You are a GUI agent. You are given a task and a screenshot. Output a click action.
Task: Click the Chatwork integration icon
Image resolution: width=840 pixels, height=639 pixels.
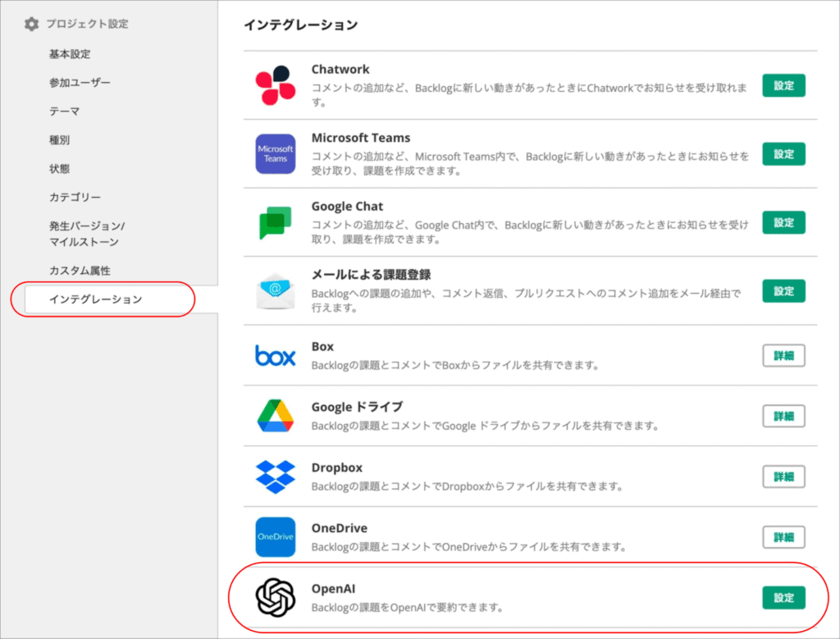pos(274,84)
